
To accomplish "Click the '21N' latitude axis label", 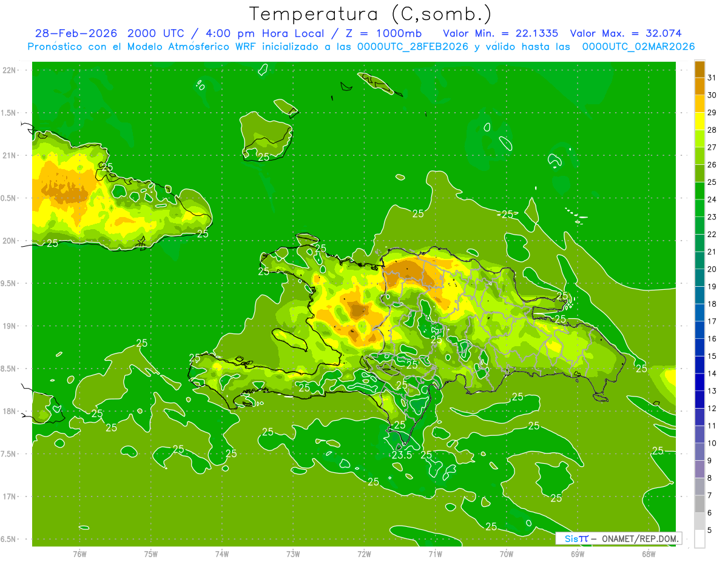I will (8, 155).
